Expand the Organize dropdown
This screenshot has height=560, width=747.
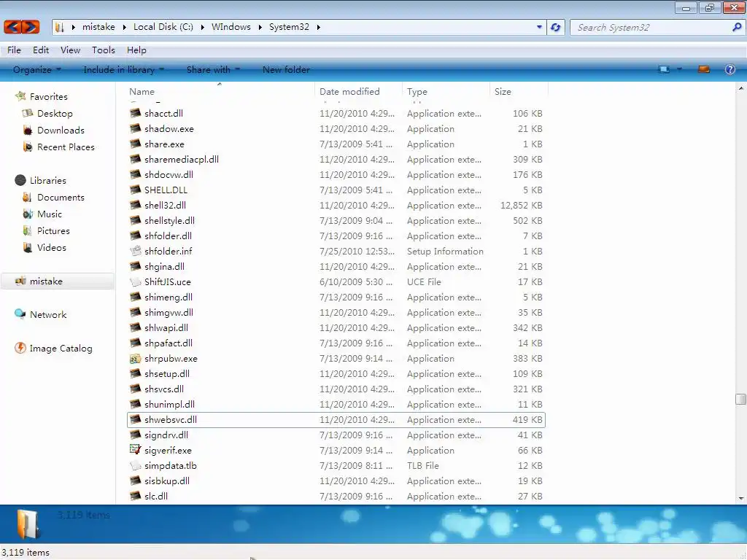tap(37, 69)
